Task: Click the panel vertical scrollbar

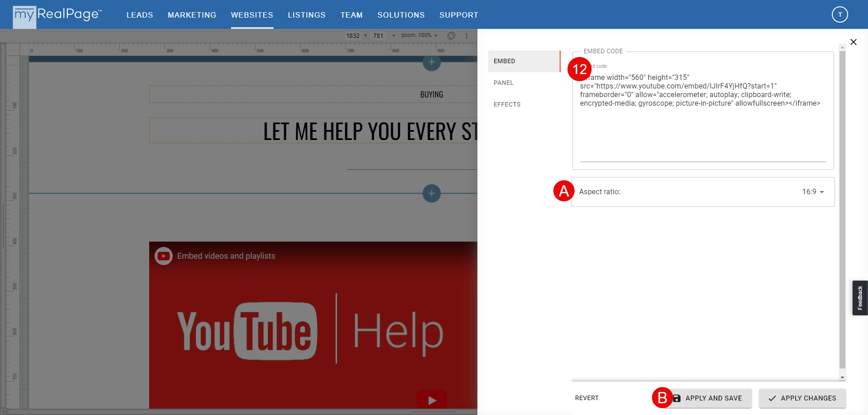Action: (x=842, y=210)
